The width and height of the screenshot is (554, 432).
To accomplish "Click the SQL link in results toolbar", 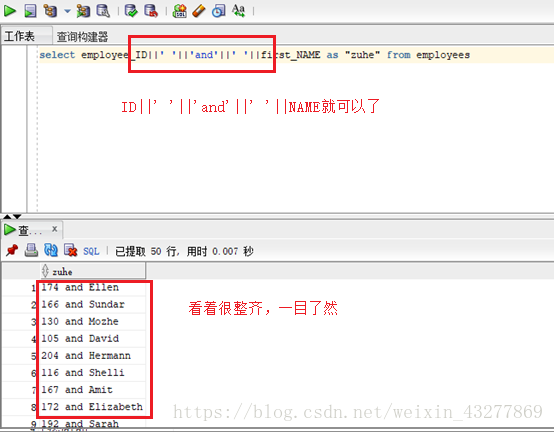I will point(91,251).
